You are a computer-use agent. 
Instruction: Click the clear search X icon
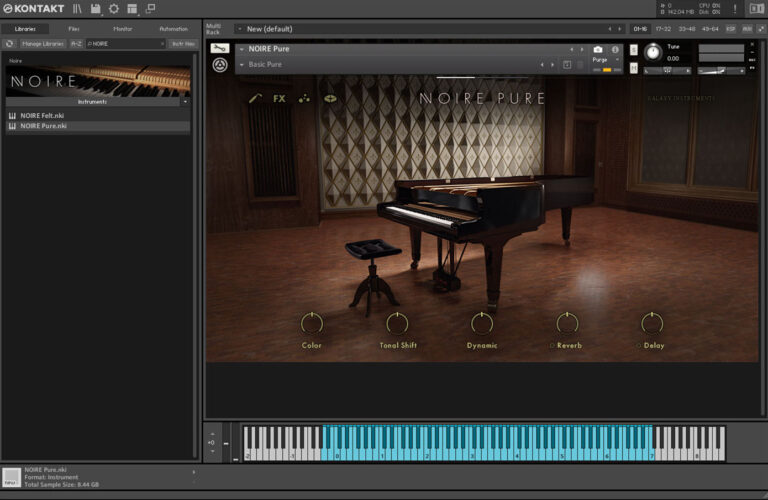click(x=162, y=44)
